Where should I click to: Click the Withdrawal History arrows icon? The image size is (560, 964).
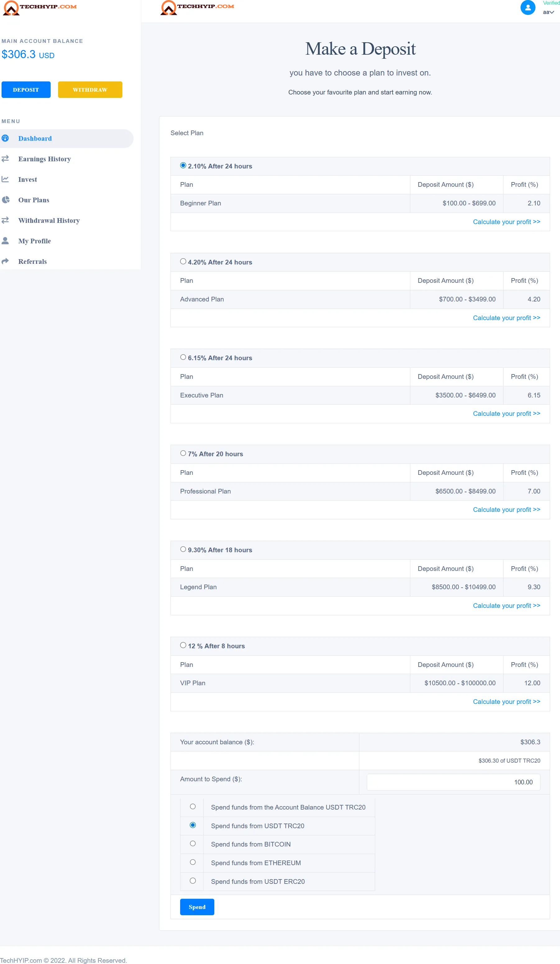coord(5,220)
